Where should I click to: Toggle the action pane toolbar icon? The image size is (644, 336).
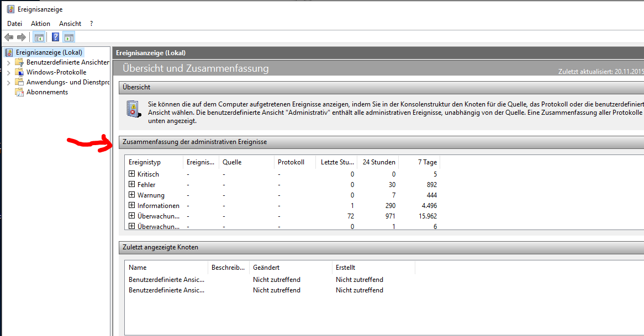tap(69, 38)
